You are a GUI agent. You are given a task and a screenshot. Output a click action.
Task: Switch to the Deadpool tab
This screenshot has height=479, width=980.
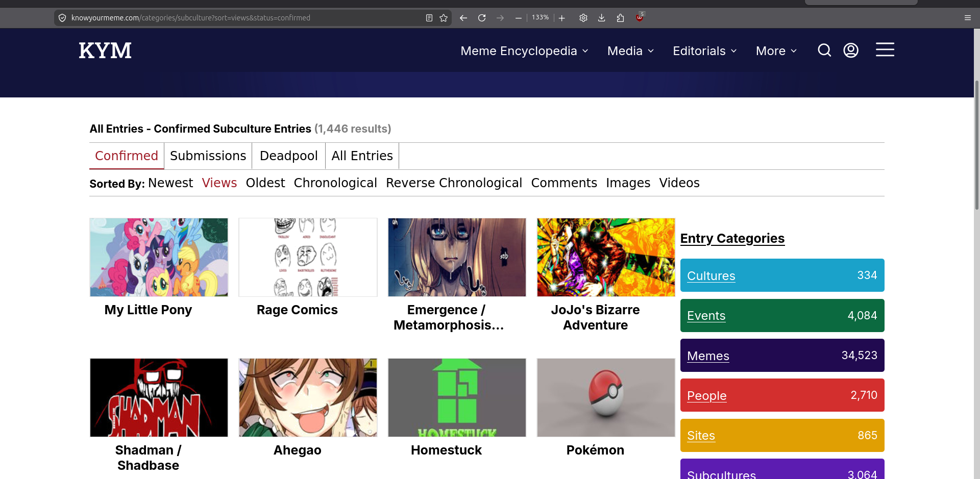pos(289,156)
